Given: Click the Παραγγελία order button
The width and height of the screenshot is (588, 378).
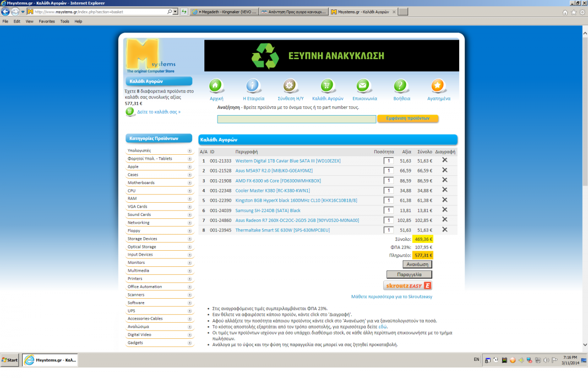Looking at the screenshot, I should pos(409,274).
